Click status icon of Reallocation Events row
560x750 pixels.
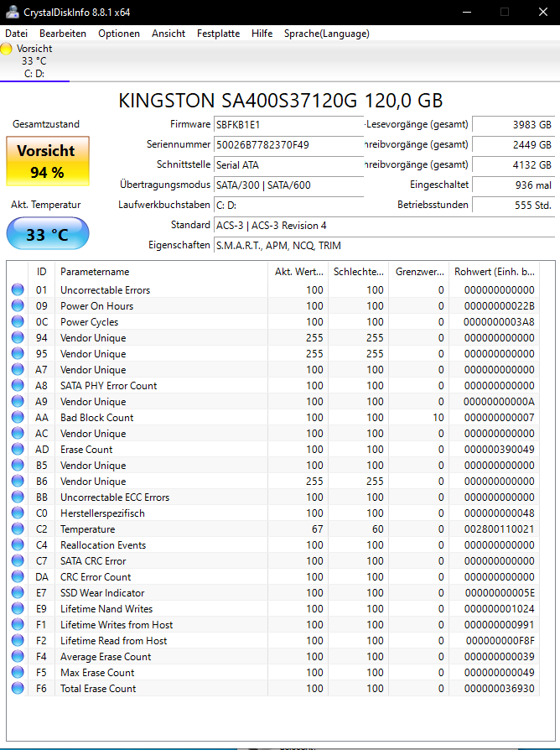[18, 544]
